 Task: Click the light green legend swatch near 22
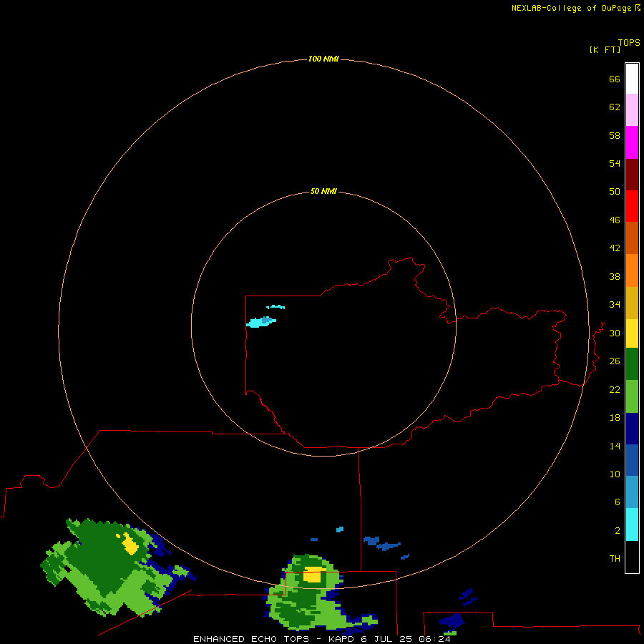tap(632, 396)
